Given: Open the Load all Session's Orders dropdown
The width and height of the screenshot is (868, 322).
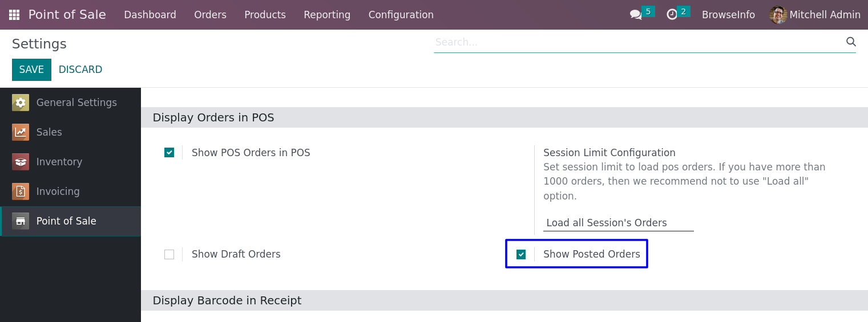Looking at the screenshot, I should (x=619, y=223).
